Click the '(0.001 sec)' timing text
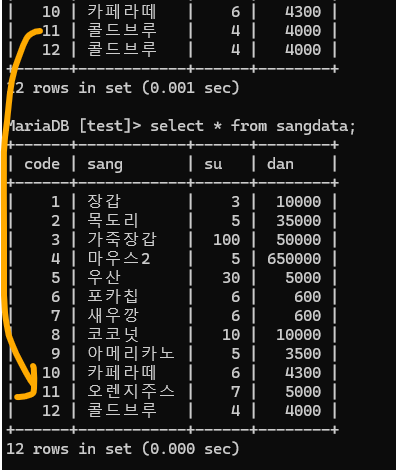Viewport: 396px width, 470px height. 191,88
